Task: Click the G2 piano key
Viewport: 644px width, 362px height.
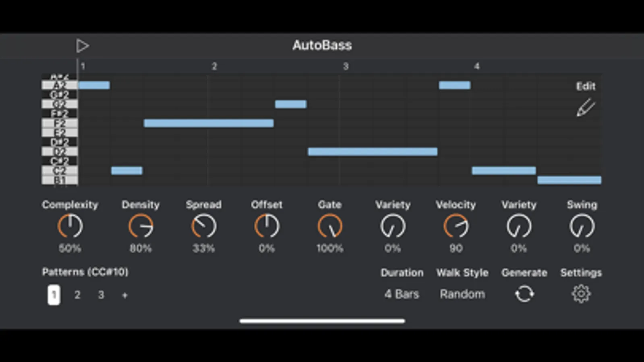Action: click(x=60, y=104)
